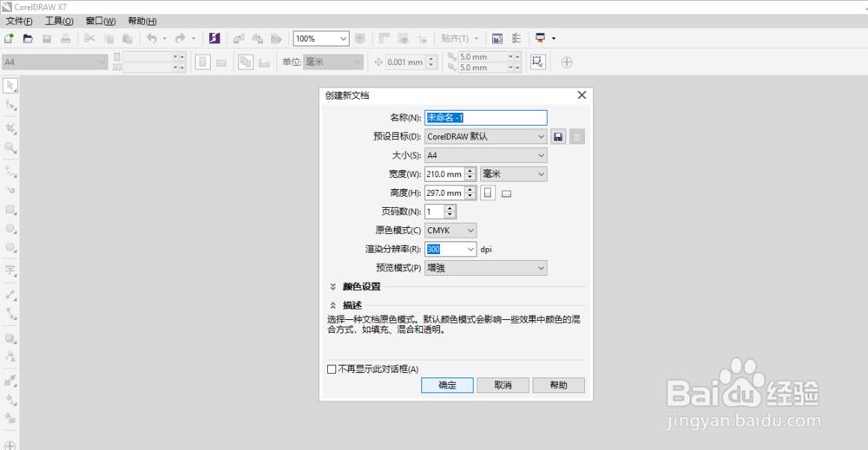Open the 帮助 Help menu

(142, 21)
